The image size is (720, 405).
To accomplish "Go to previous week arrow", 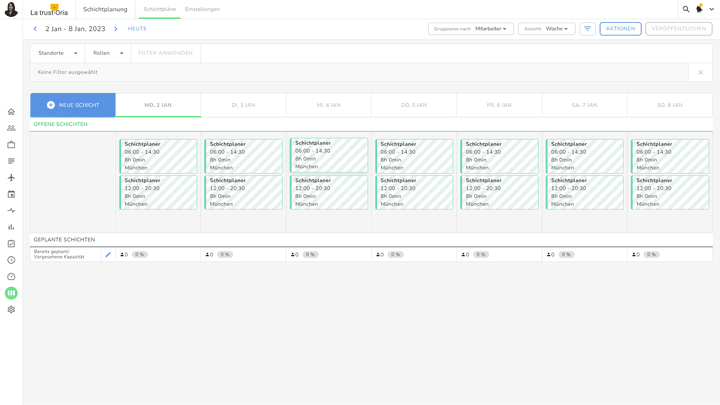I will (35, 29).
